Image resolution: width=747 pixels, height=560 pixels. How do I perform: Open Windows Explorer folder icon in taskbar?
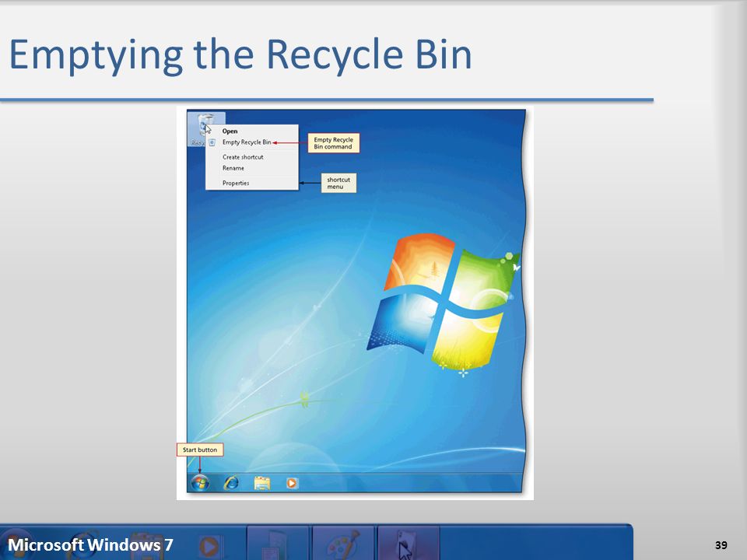(262, 483)
